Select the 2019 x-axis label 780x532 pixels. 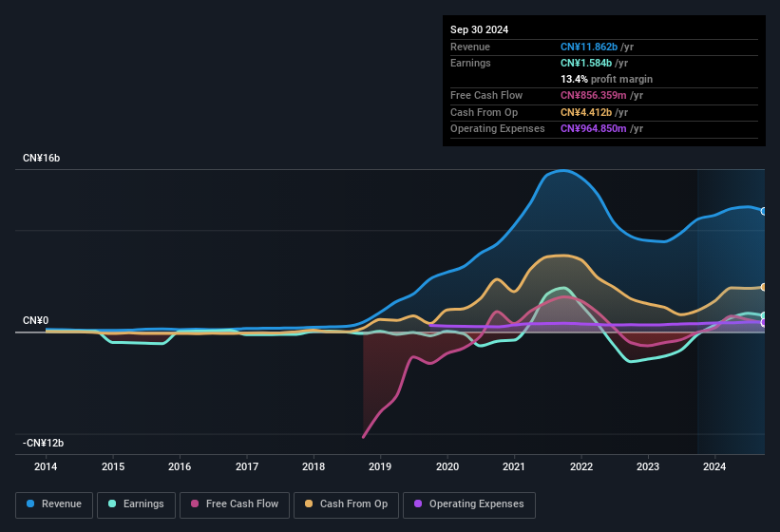click(380, 466)
